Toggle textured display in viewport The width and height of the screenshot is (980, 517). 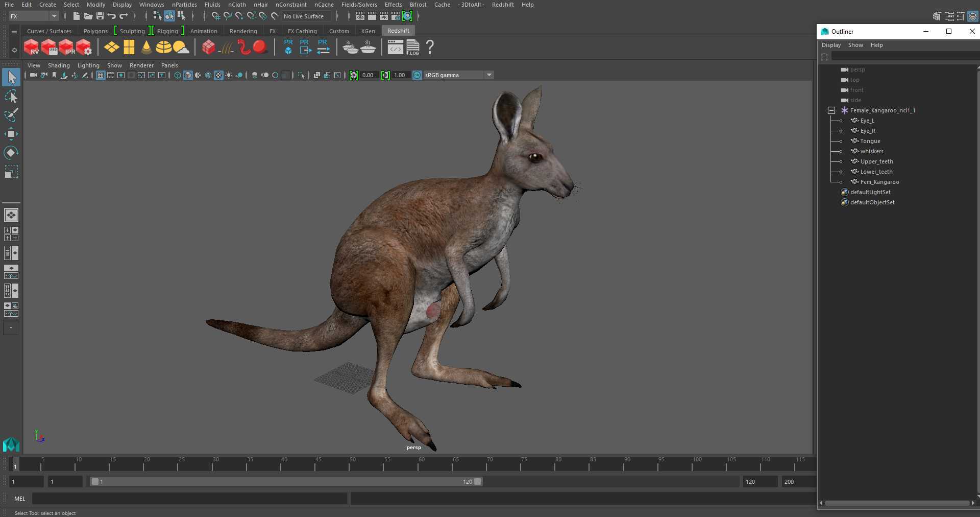click(218, 75)
